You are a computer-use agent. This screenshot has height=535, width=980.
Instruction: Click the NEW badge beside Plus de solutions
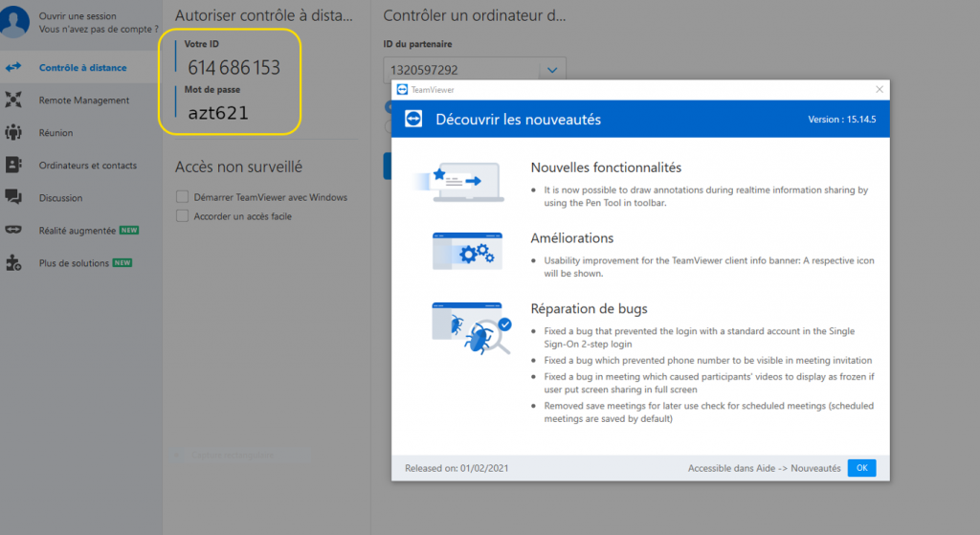point(122,262)
